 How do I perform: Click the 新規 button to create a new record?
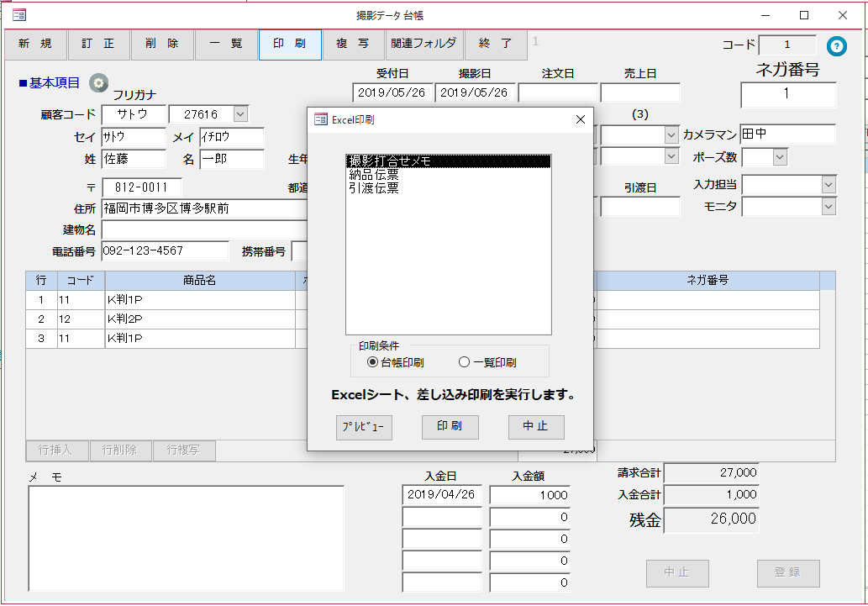[34, 45]
